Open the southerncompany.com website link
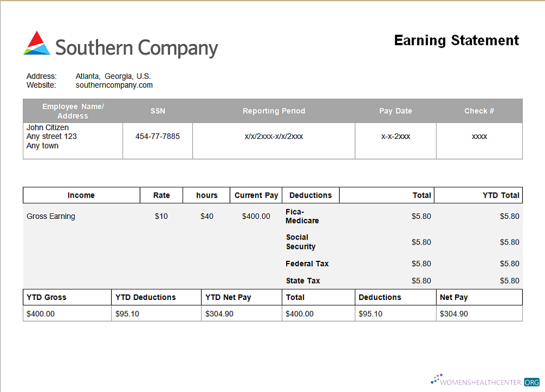 pos(114,85)
